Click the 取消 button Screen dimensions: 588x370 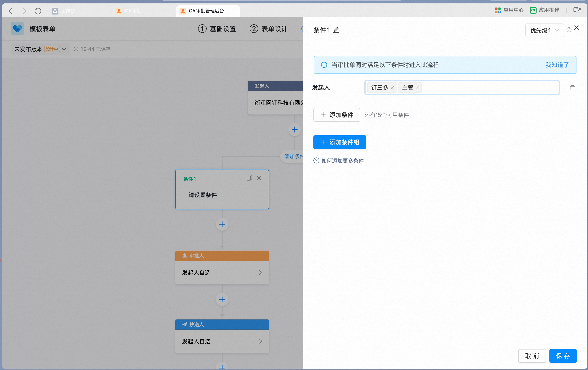pyautogui.click(x=532, y=356)
